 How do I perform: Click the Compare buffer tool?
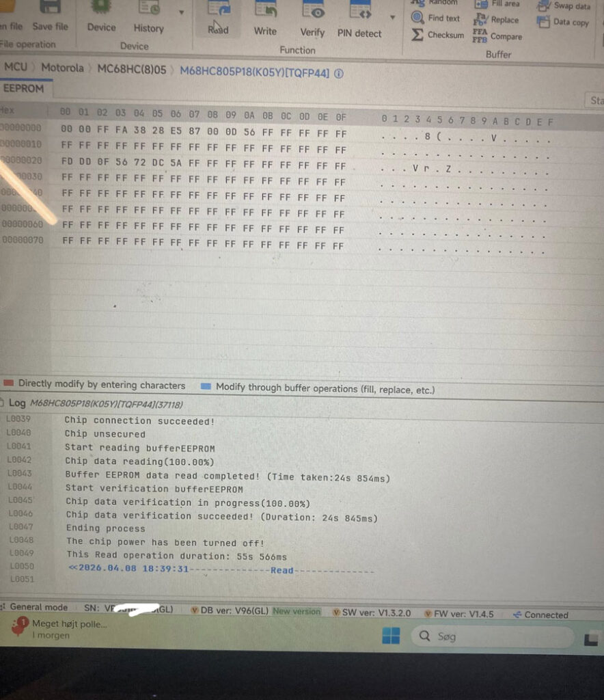coord(497,37)
